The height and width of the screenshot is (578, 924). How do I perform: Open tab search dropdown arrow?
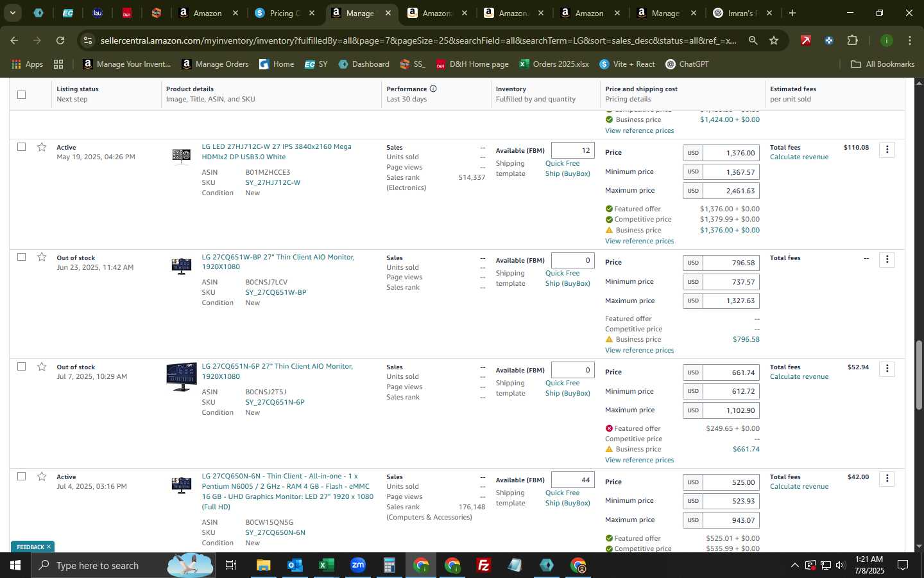[12, 13]
